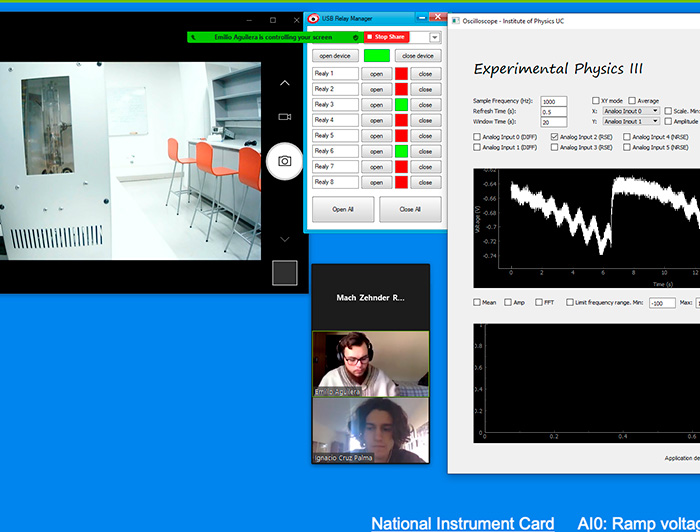Viewport: 700px width, 532px height.
Task: Click the USB Relay Manager eye icon
Action: tap(313, 18)
